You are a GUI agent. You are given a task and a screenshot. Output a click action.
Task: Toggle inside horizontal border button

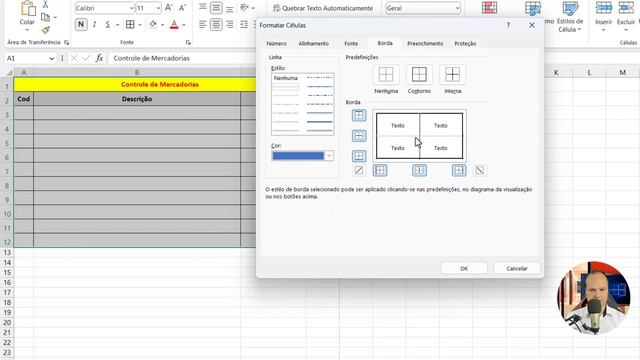coord(359,136)
